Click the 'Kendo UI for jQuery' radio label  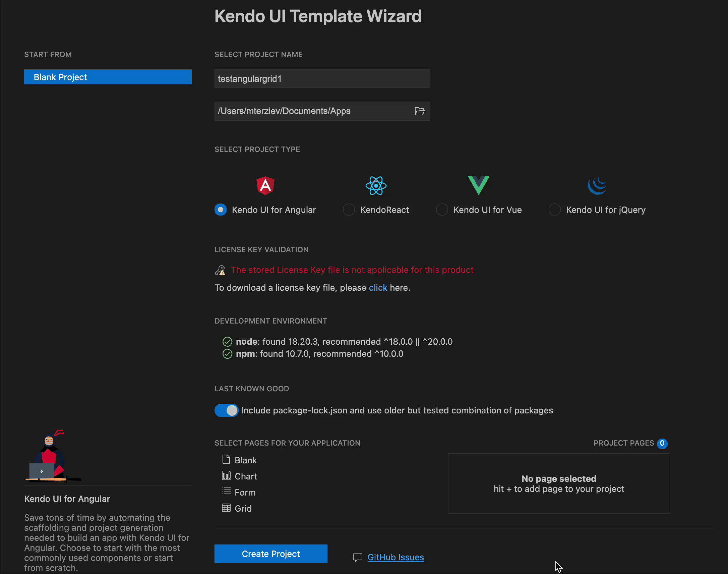(x=606, y=210)
